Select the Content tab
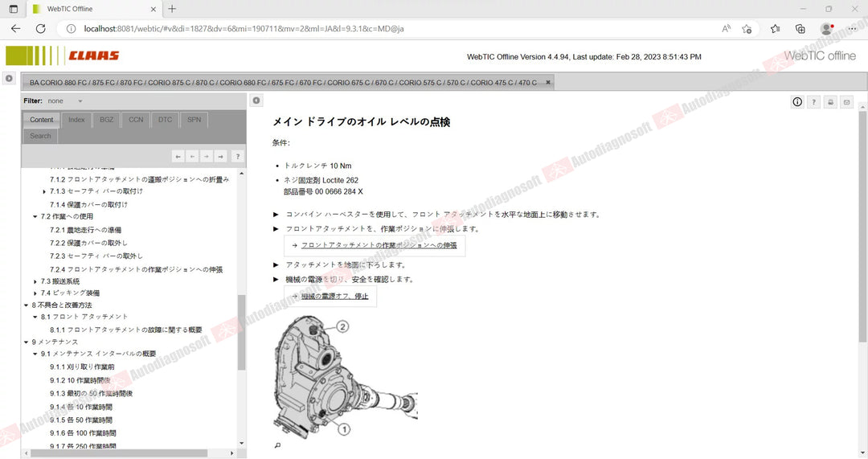This screenshot has width=868, height=459. tap(42, 120)
